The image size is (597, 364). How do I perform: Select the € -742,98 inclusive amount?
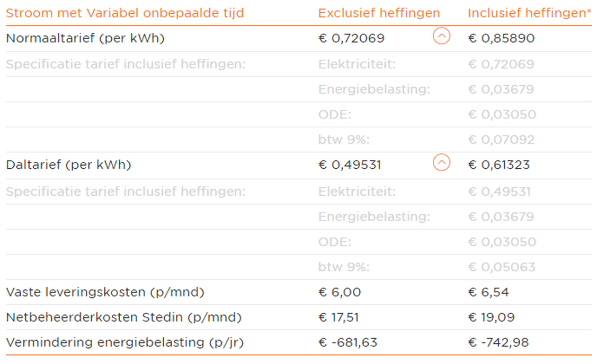click(498, 343)
